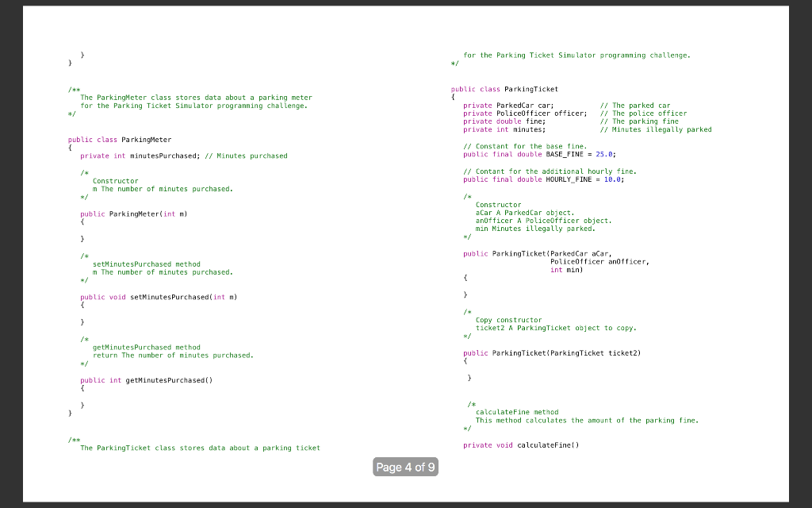The image size is (812, 508).
Task: Click 'public ParkingMeter(int m)' constructor line
Action: [133, 214]
